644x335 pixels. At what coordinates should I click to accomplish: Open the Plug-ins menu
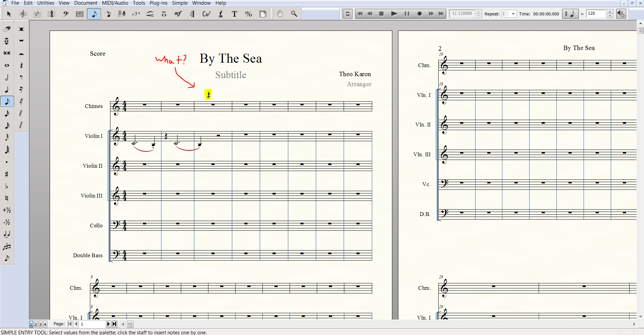click(x=158, y=3)
